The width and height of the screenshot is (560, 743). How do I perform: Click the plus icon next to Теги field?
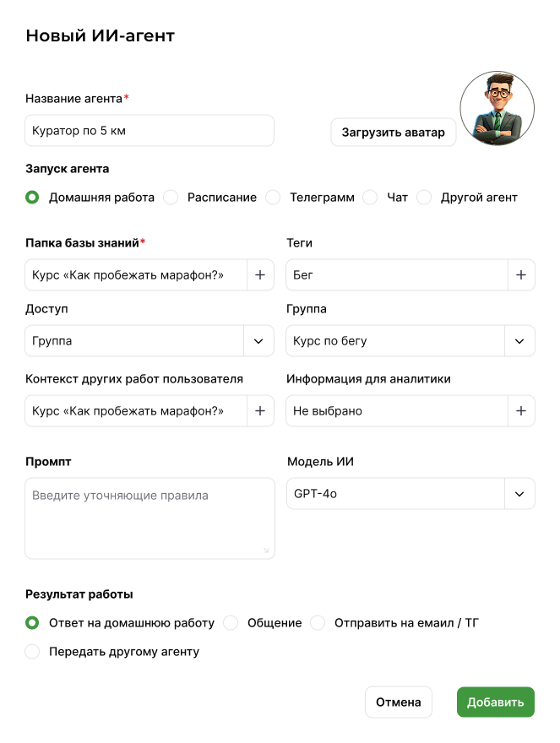(x=521, y=274)
